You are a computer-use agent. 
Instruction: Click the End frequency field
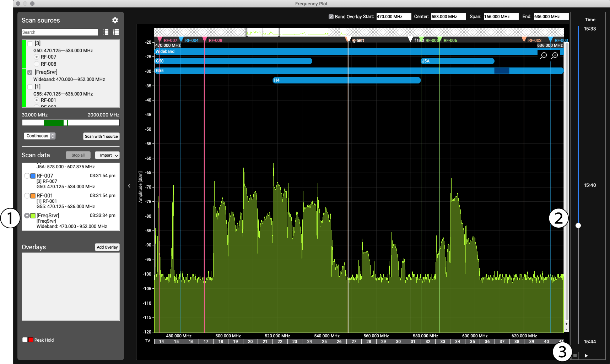click(x=551, y=17)
